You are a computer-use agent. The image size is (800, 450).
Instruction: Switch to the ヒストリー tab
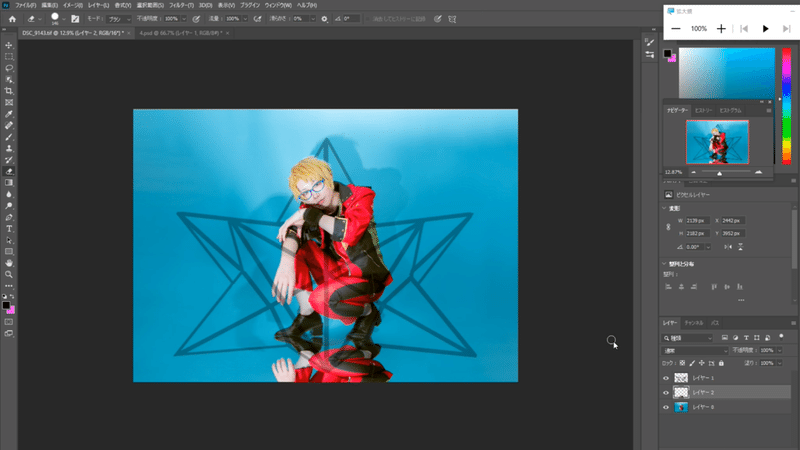tap(703, 110)
